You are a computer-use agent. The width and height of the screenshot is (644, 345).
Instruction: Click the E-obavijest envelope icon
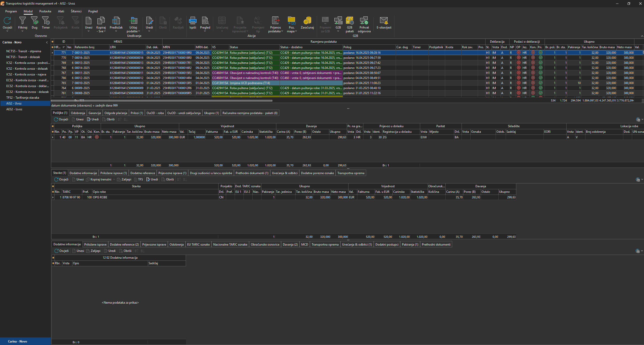(384, 21)
